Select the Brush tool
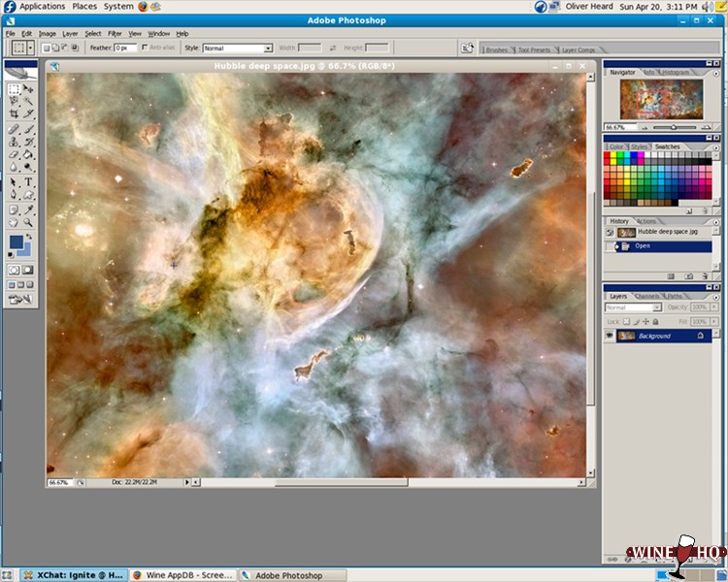The height and width of the screenshot is (582, 728). pyautogui.click(x=28, y=129)
